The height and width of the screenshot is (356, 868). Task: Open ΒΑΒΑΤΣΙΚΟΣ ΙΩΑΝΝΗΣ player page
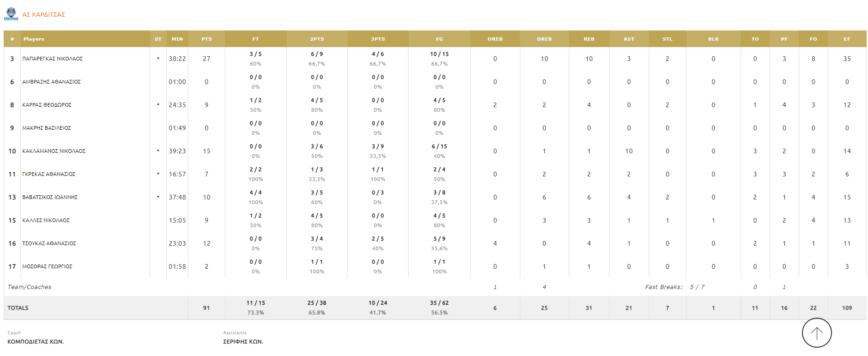click(x=50, y=197)
